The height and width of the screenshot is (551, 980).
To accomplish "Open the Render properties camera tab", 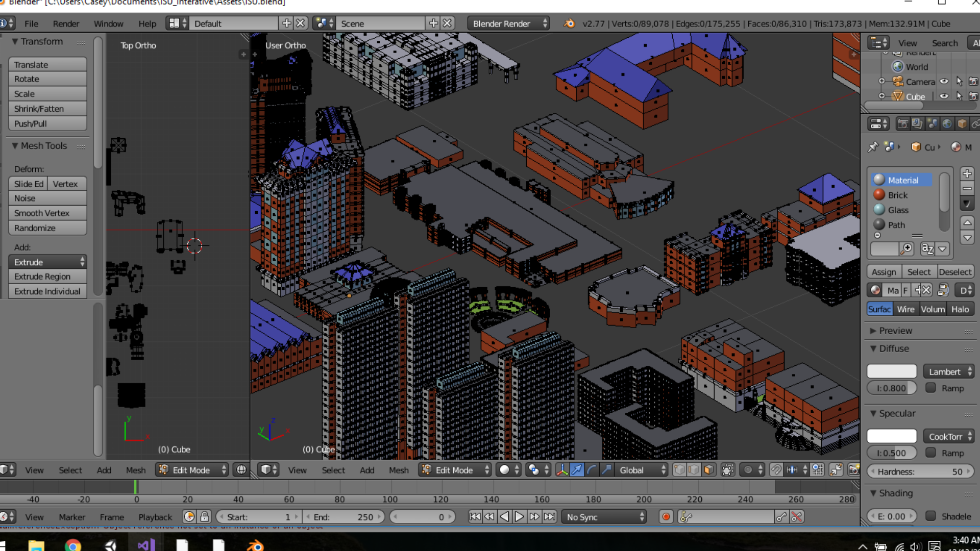I will (902, 124).
